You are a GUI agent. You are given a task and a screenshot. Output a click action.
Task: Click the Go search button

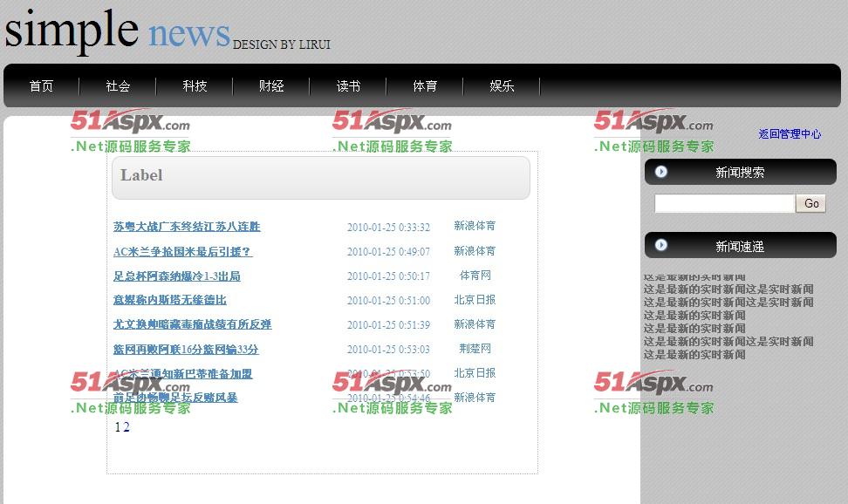tap(810, 203)
